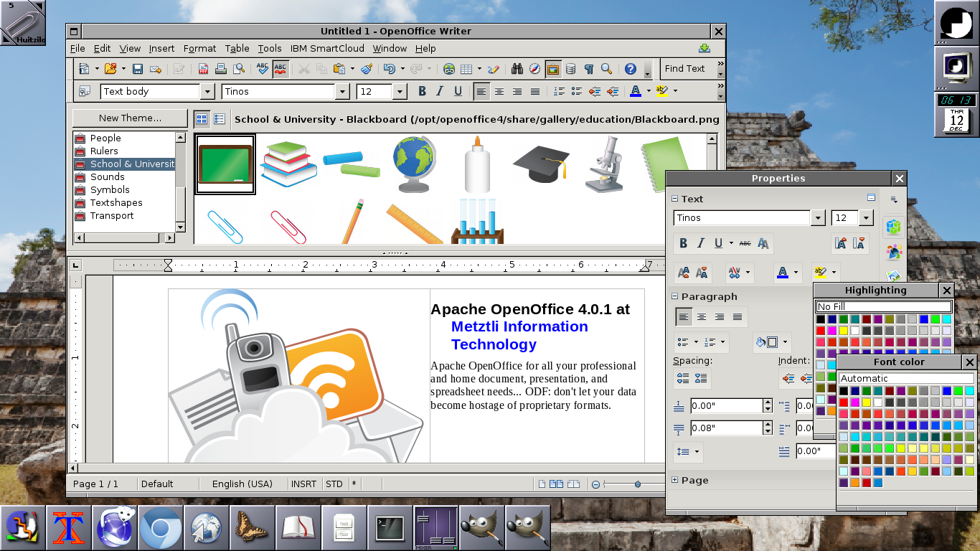Collapse the Paragraph section in Properties
The height and width of the screenshot is (551, 980).
click(674, 296)
